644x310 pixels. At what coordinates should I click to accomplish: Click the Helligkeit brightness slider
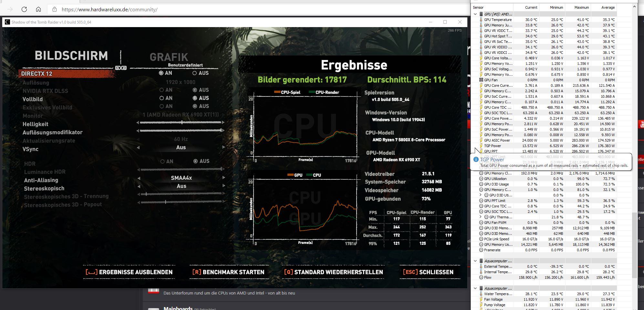coord(181,123)
